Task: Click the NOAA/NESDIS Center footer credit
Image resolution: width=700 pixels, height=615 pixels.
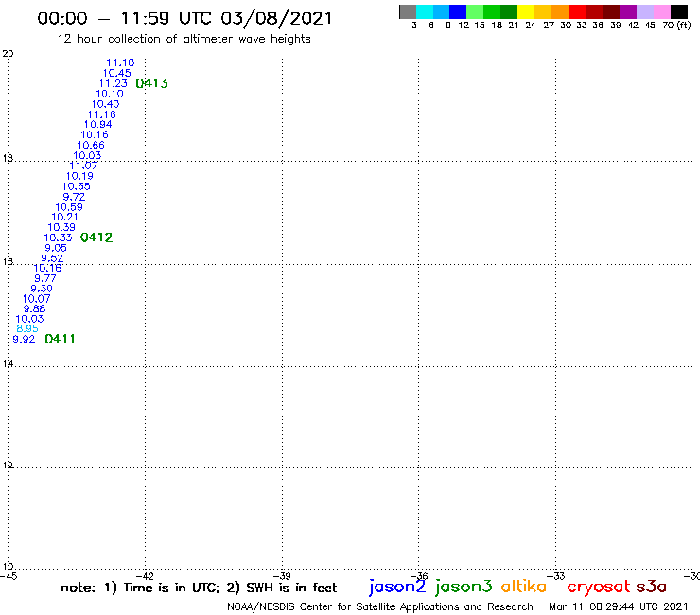Action: click(380, 606)
